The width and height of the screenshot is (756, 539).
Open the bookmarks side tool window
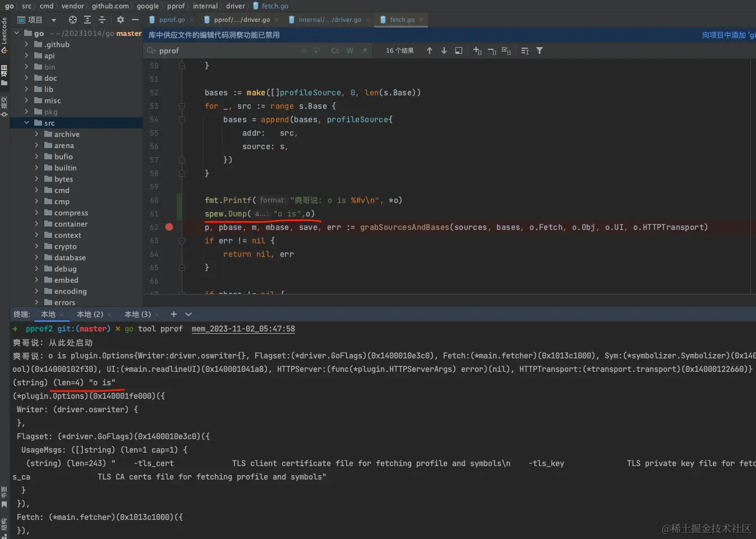point(4,497)
